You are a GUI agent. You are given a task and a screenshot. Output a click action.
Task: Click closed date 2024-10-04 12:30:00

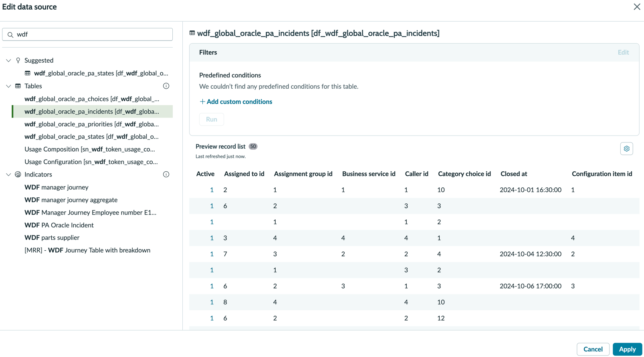[530, 254]
